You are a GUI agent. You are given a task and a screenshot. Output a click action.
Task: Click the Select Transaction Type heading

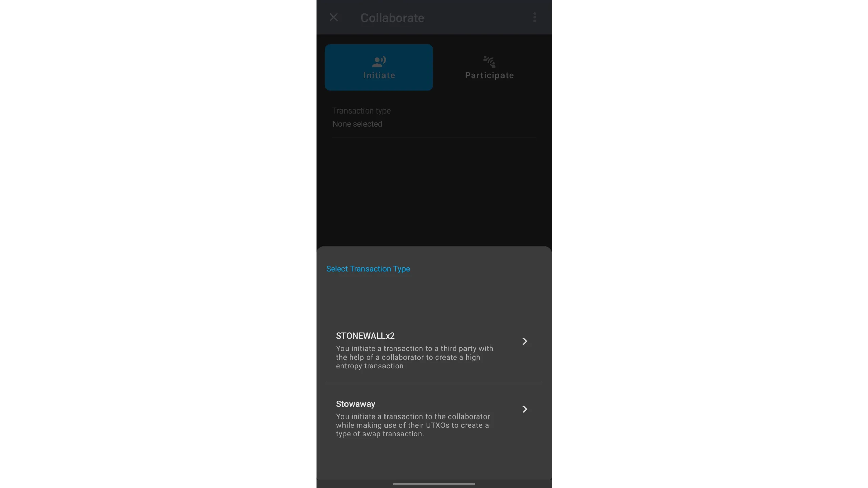tap(368, 269)
